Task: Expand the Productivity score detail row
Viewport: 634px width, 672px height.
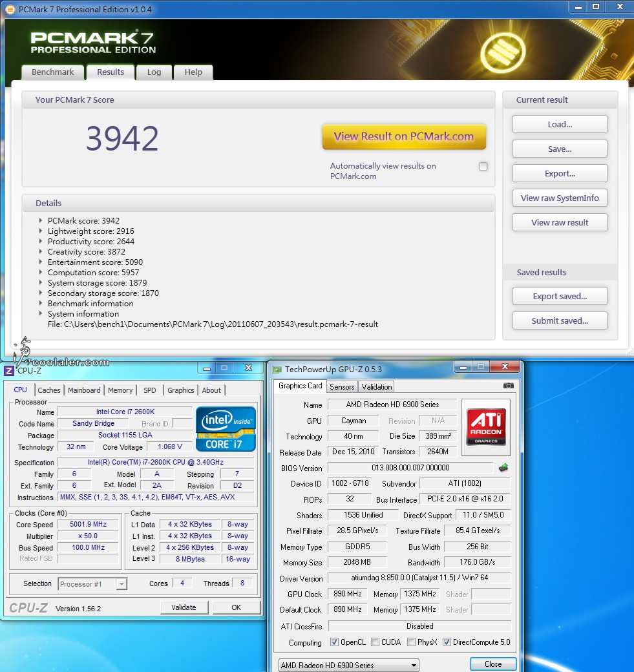Action: (41, 241)
